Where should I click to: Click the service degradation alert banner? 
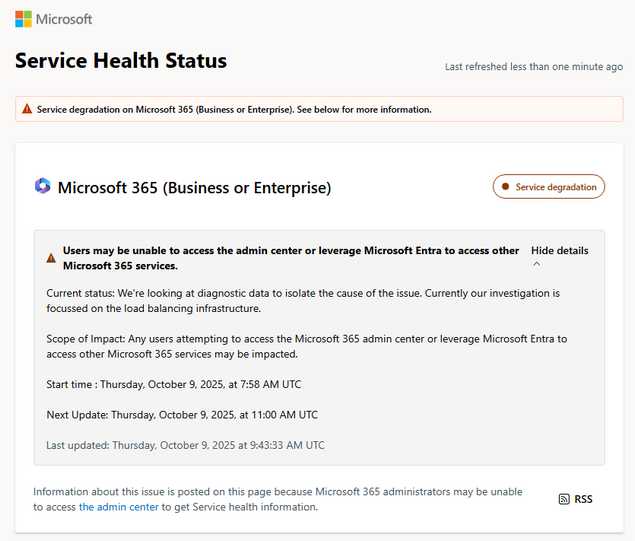pyautogui.click(x=319, y=109)
